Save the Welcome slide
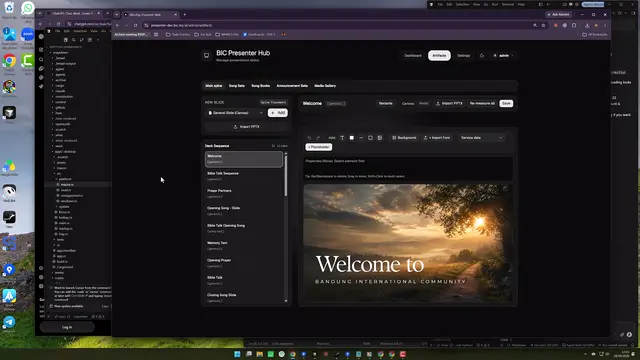This screenshot has height=360, width=640. tap(506, 104)
